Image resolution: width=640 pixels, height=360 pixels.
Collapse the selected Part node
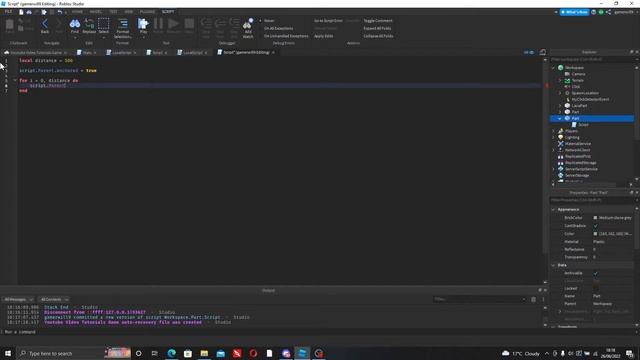coord(560,118)
